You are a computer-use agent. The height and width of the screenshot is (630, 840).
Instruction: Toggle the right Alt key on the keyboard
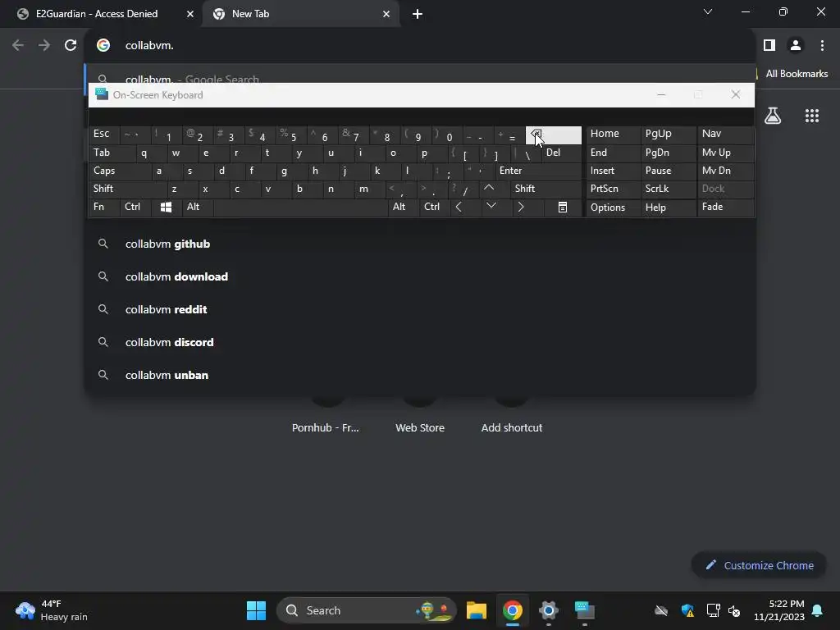[x=403, y=208]
